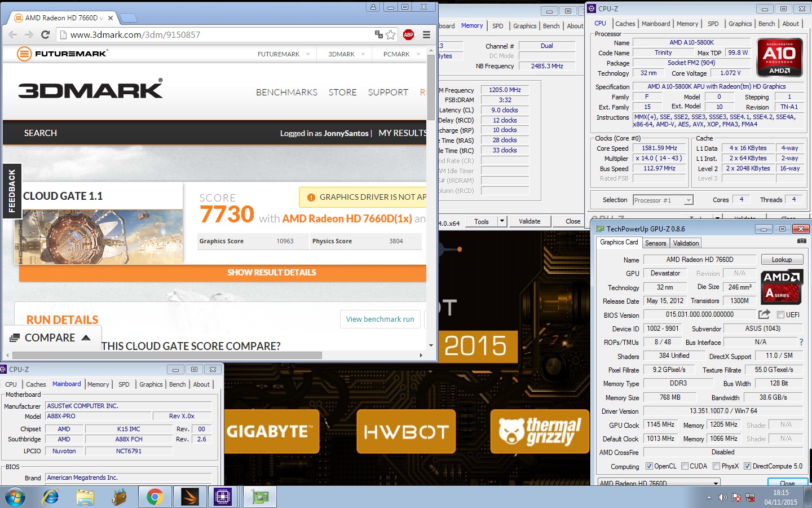The image size is (812, 508).
Task: Open the GPU-Z taskbar icon
Action: 260,497
